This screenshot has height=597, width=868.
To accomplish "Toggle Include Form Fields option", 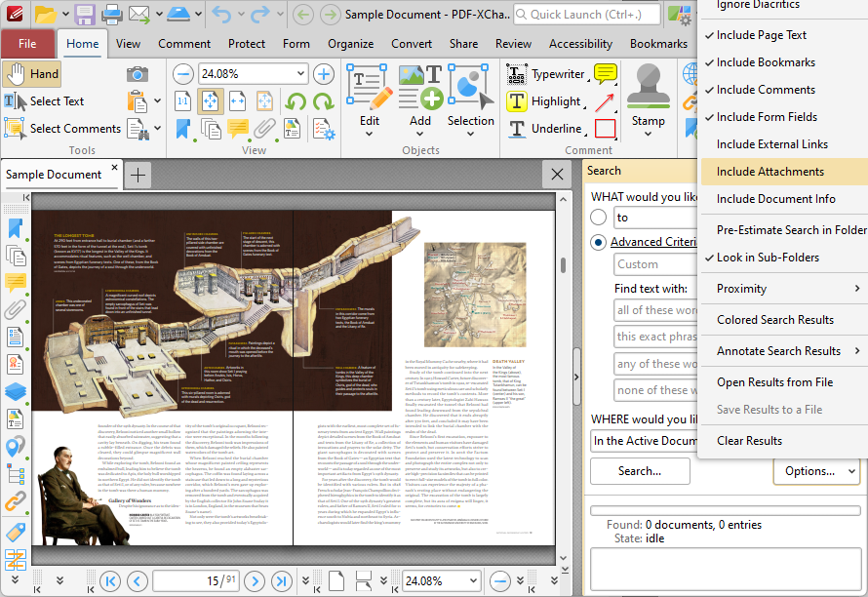I will (x=784, y=117).
